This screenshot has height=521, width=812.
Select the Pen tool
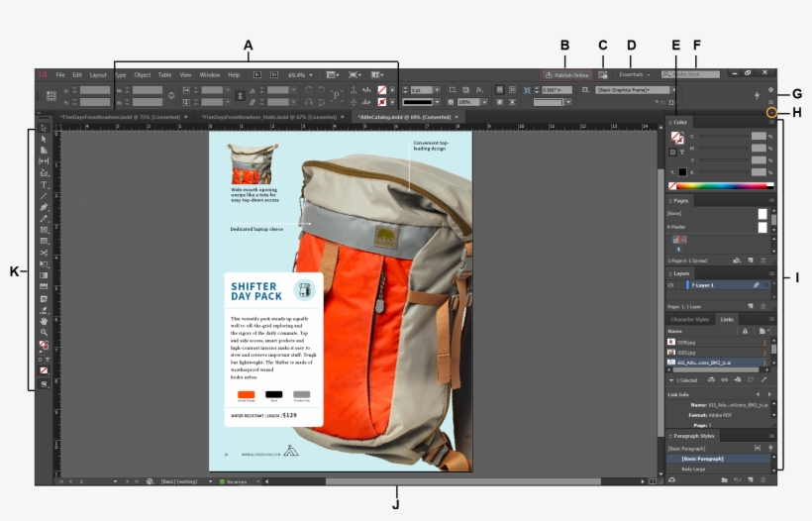tap(44, 207)
